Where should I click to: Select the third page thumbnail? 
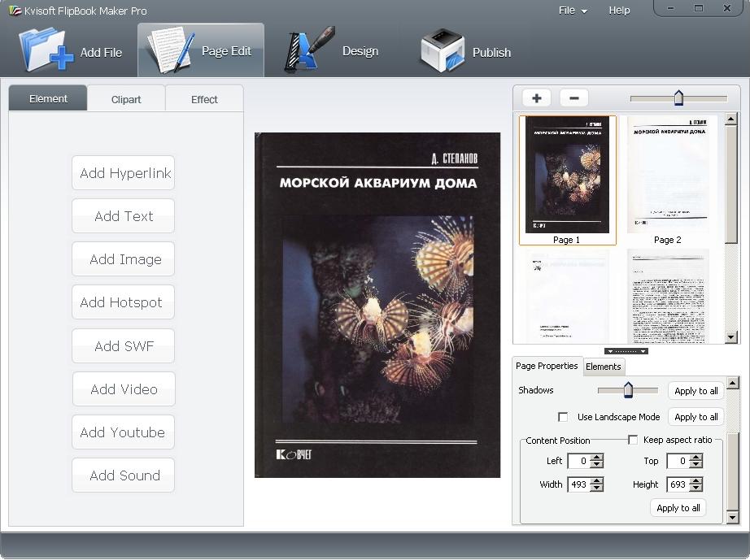(x=567, y=296)
